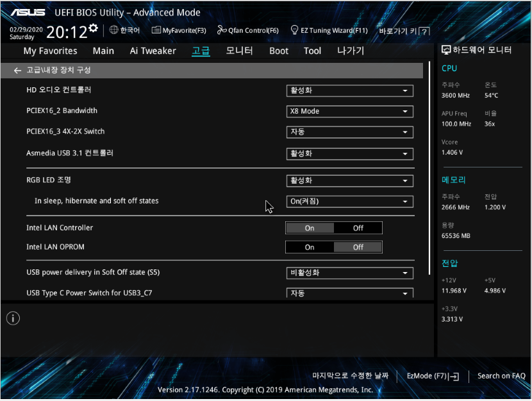Click the gear icon next to the clock

pos(94,28)
